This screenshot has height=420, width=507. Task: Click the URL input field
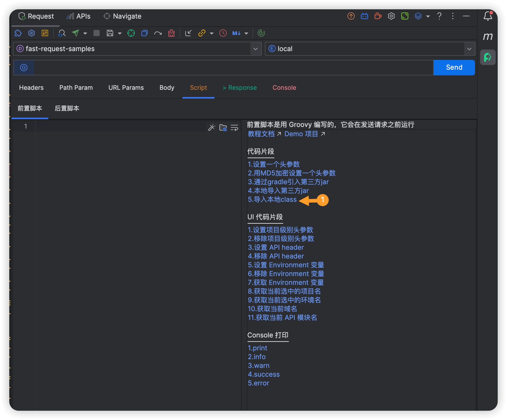pos(233,68)
